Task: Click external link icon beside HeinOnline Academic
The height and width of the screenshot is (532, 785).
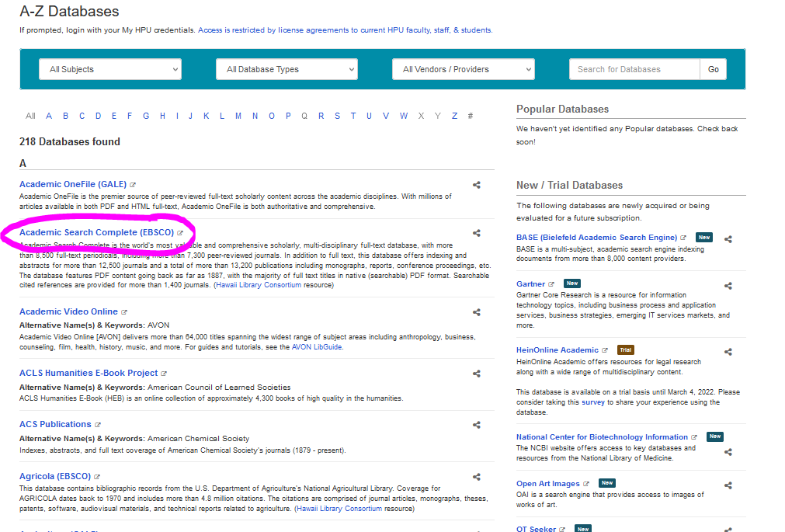Action: (605, 350)
